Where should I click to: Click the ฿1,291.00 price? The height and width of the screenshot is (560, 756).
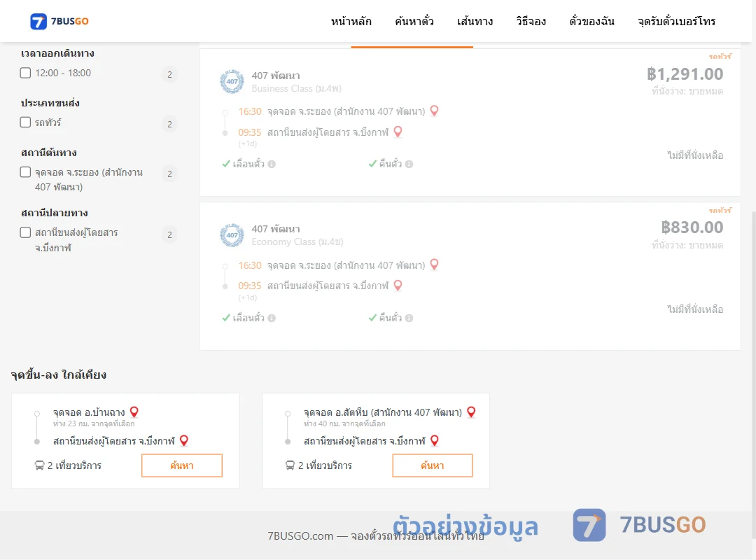pyautogui.click(x=685, y=73)
